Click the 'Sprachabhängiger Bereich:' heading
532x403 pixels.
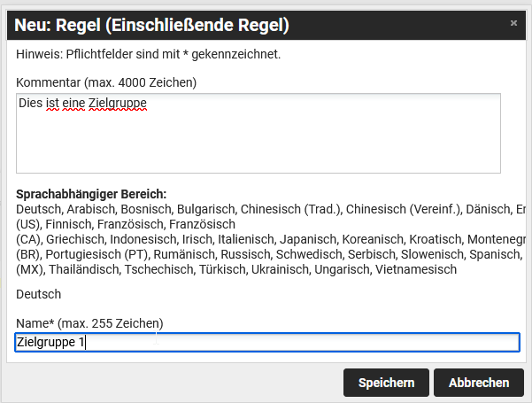tap(91, 194)
